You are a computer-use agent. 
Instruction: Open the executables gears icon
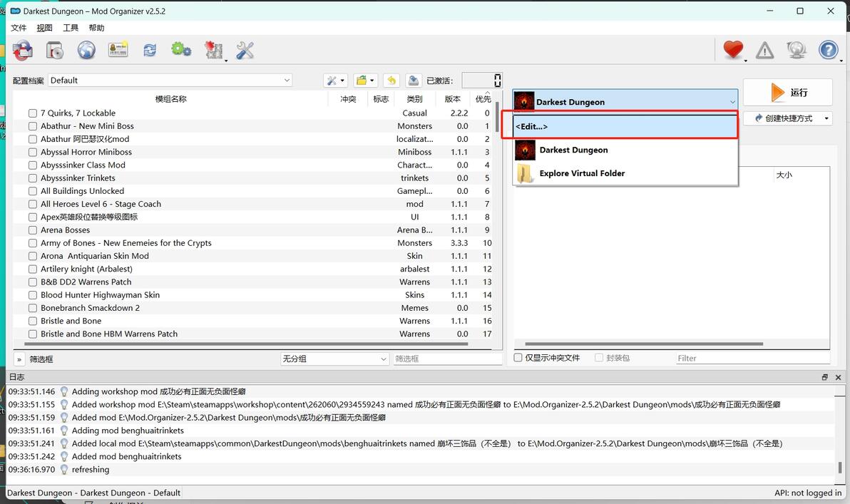tap(181, 50)
